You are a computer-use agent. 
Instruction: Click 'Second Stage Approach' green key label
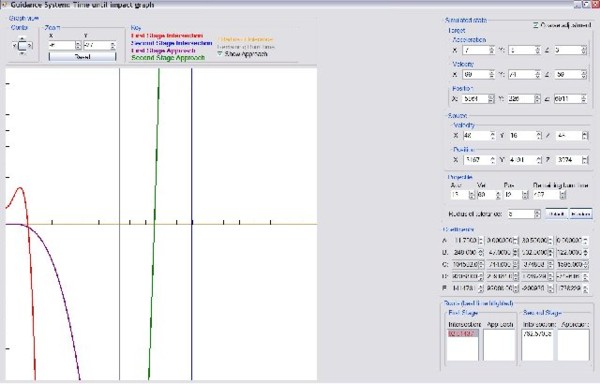click(x=168, y=58)
